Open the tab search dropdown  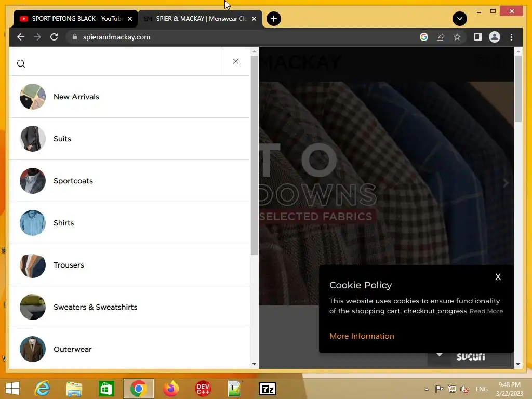pyautogui.click(x=459, y=19)
